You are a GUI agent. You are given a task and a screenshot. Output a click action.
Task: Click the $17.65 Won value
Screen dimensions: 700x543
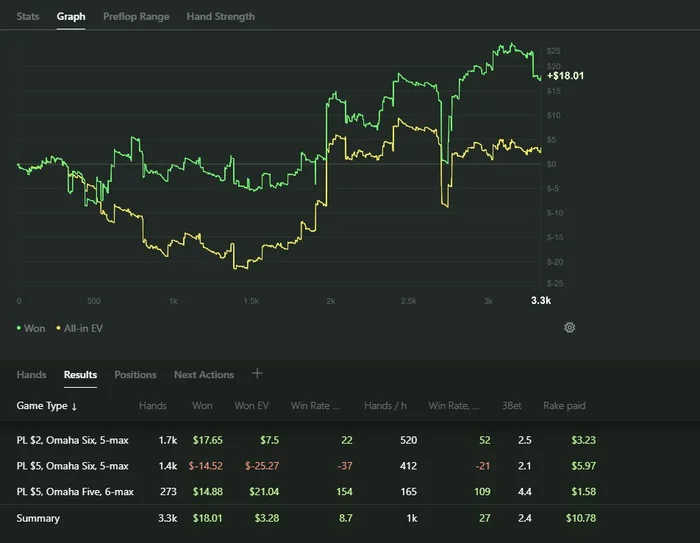208,440
